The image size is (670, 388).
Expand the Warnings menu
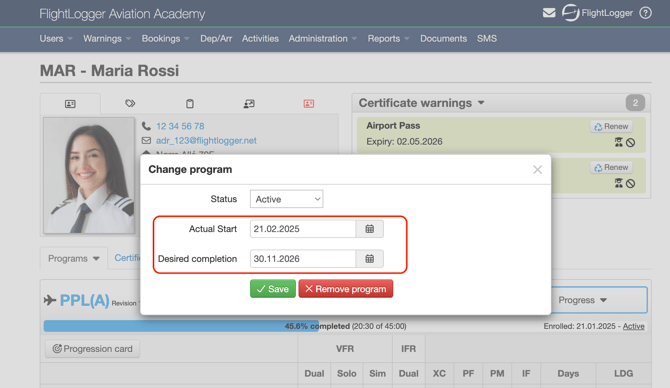pos(107,38)
